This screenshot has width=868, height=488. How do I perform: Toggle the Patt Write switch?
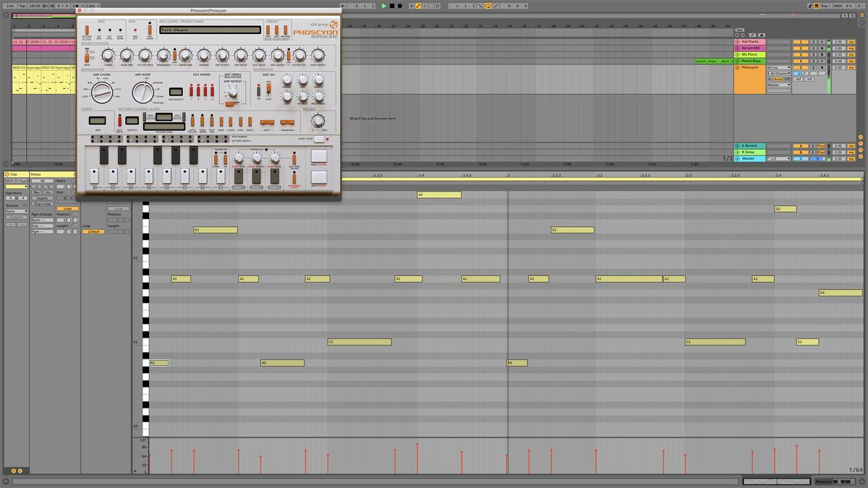119,121
